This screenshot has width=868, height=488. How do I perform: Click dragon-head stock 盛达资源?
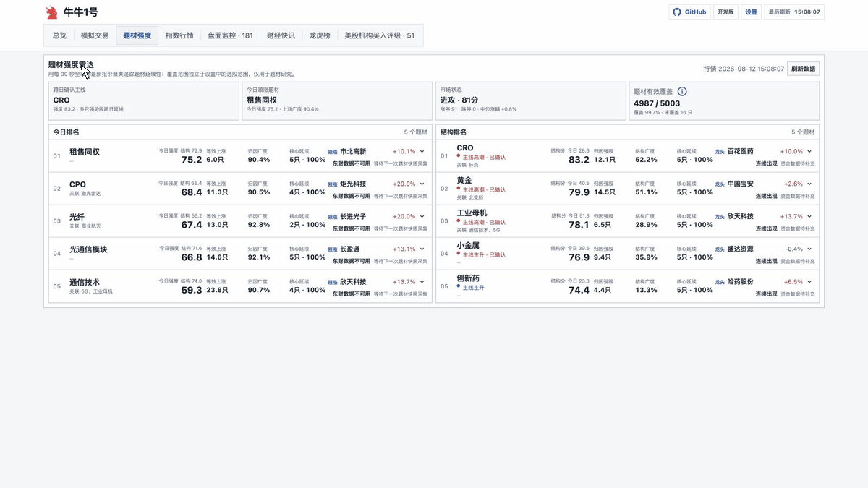(x=740, y=249)
